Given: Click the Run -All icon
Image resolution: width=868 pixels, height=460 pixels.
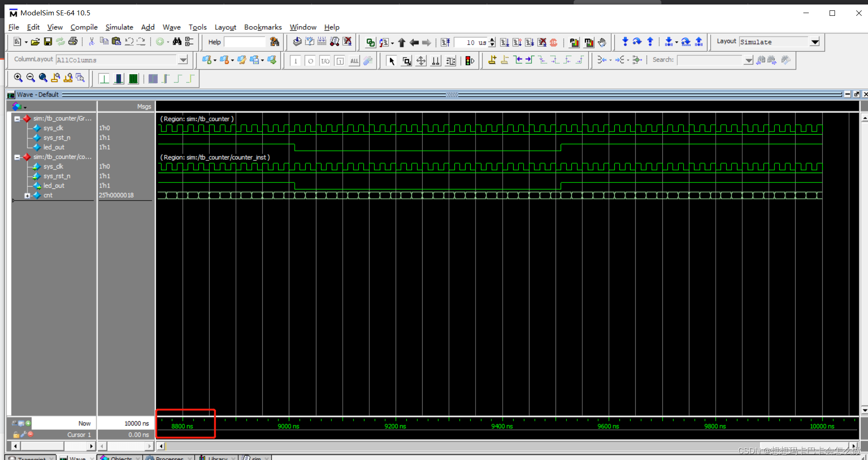Looking at the screenshot, I should [x=529, y=42].
